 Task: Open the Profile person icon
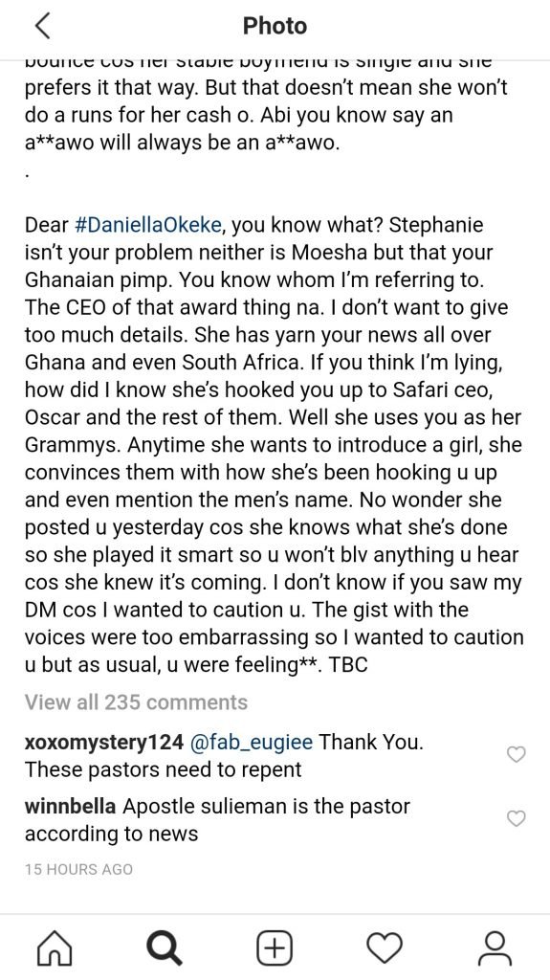[495, 948]
